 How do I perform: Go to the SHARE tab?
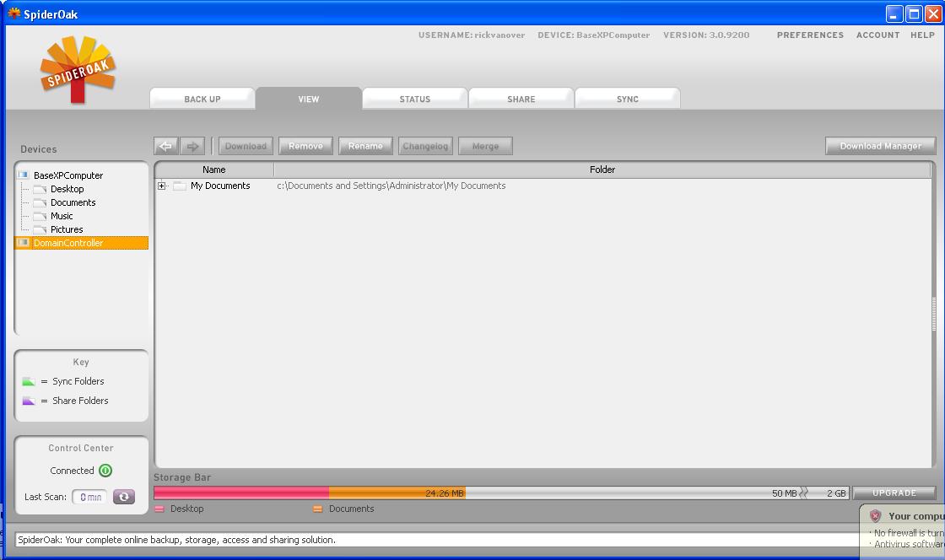[x=521, y=99]
